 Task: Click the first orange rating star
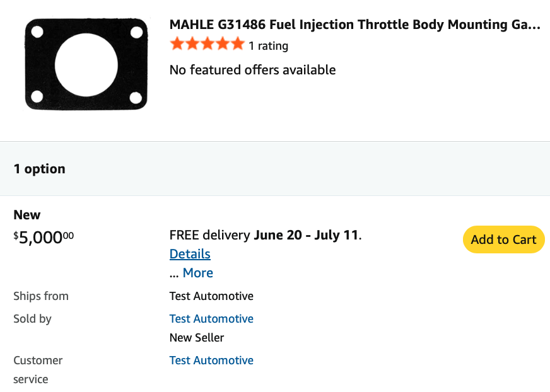click(x=177, y=44)
